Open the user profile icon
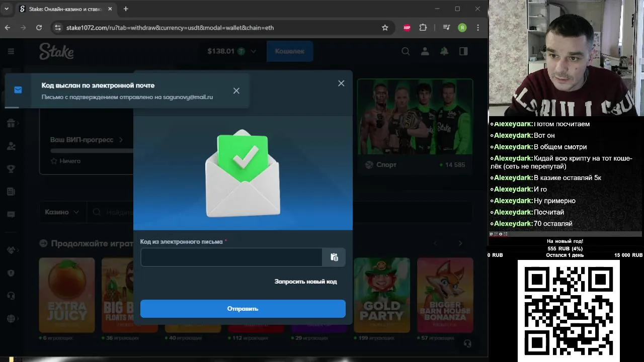This screenshot has height=362, width=644. pos(425,51)
